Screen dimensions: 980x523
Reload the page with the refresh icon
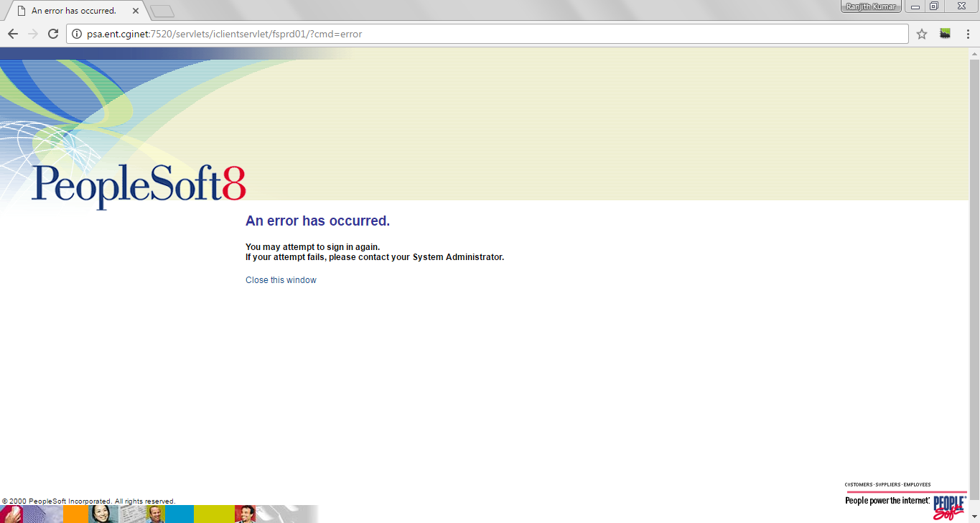click(53, 34)
